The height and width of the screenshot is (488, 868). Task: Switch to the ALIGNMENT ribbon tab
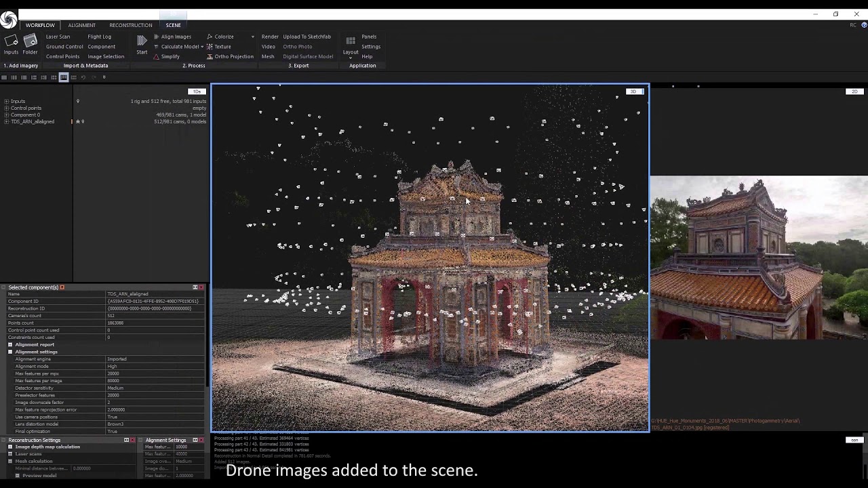click(x=81, y=25)
